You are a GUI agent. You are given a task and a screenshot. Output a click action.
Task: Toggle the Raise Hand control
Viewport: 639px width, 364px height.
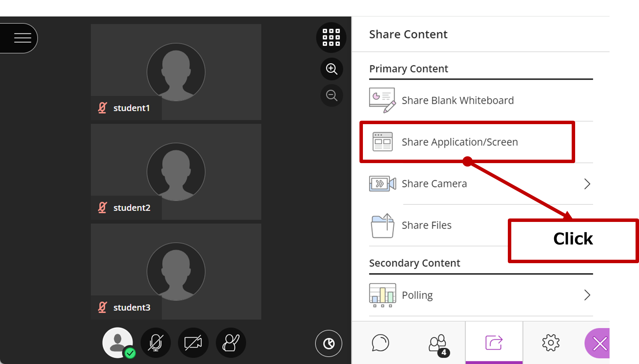(231, 343)
